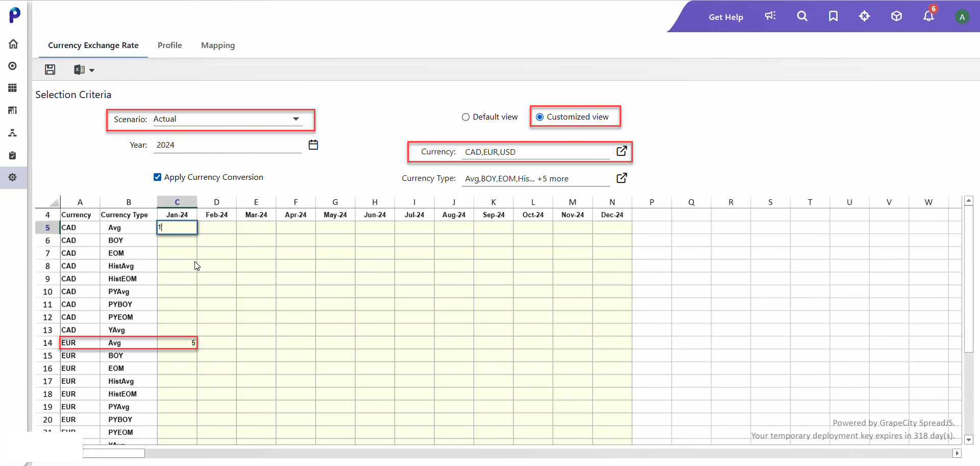Click the Planful logo icon

[x=15, y=15]
